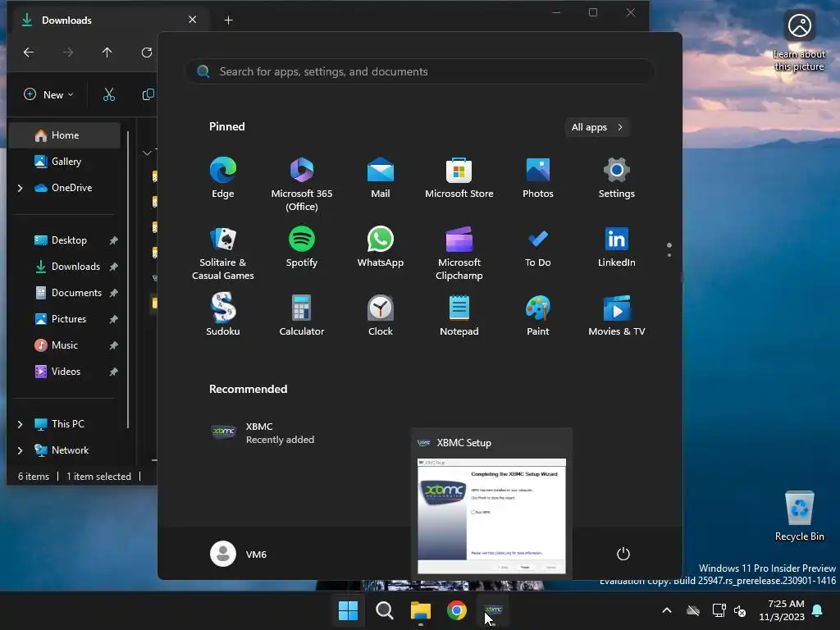
Task: Open the Edge pinned app
Action: pyautogui.click(x=223, y=178)
